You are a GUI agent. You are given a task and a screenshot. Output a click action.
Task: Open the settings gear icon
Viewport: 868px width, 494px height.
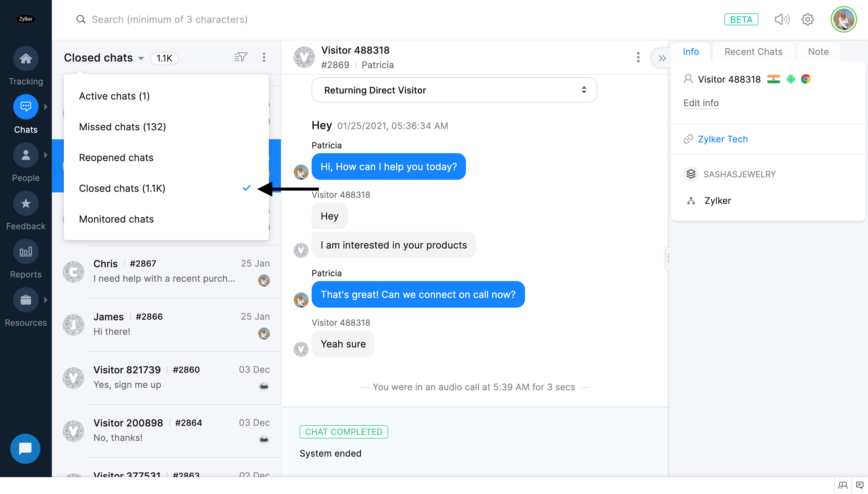[x=807, y=20]
